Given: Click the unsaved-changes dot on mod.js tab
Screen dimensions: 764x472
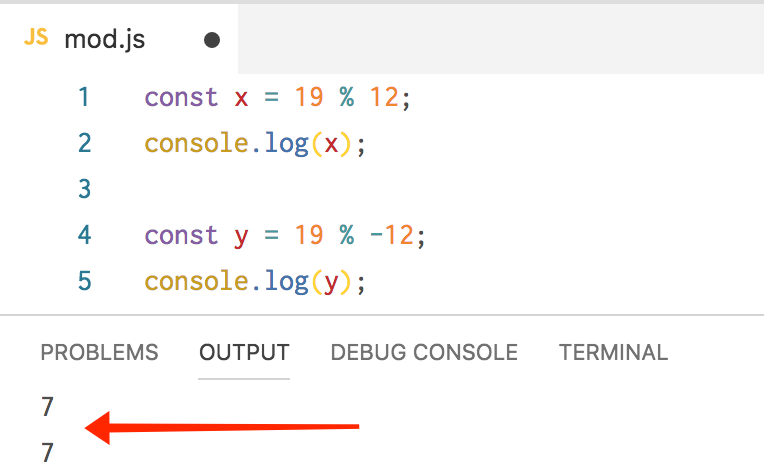Looking at the screenshot, I should point(211,40).
